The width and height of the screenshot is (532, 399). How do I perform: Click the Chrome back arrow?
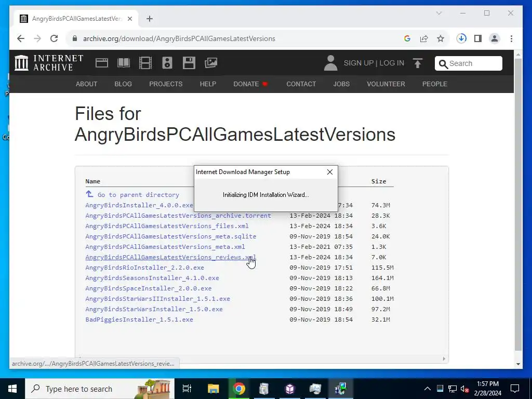pyautogui.click(x=21, y=38)
